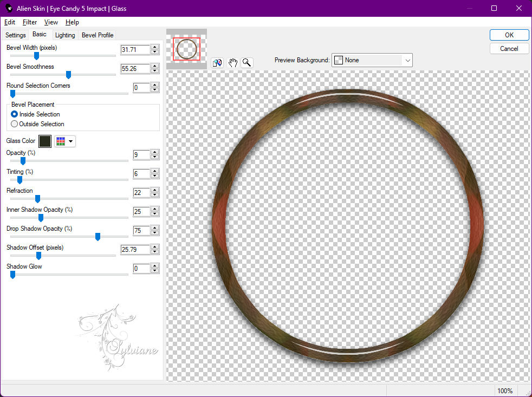The height and width of the screenshot is (397, 532).
Task: Click the Shadow Glow spinner arrows
Action: (x=155, y=269)
